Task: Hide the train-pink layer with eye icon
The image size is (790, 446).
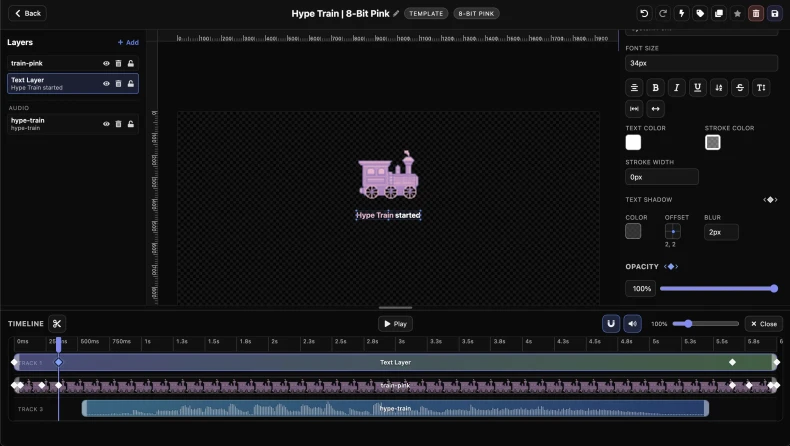Action: coord(106,63)
